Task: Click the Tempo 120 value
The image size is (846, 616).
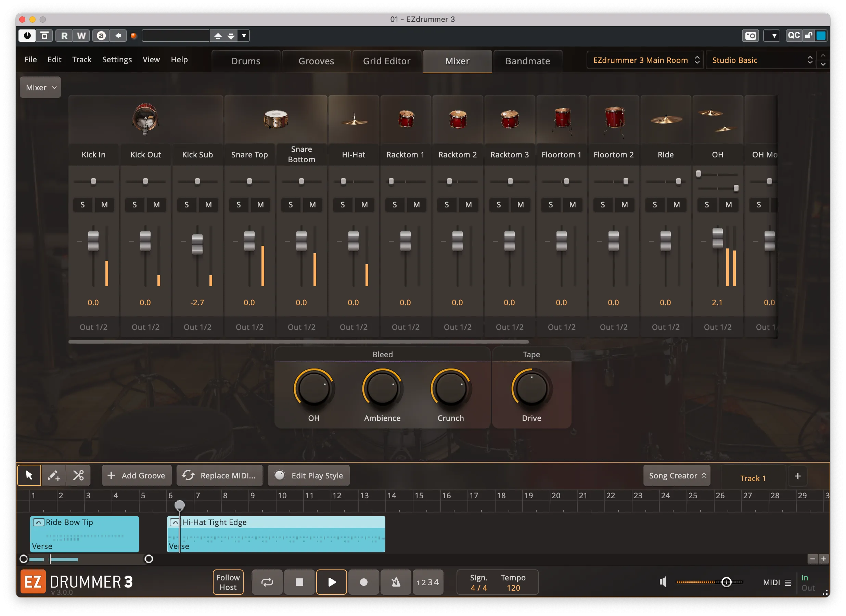Action: coord(513,588)
